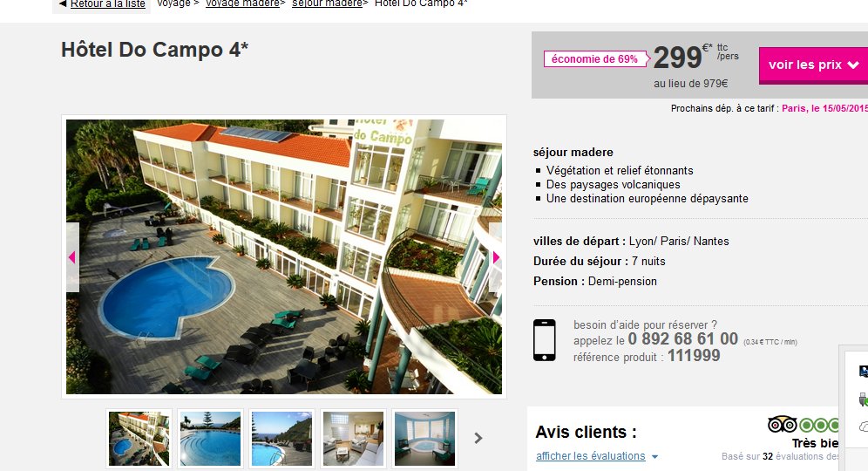Expand the voir les prix dropdown button
The width and height of the screenshot is (868, 471).
[x=813, y=65]
